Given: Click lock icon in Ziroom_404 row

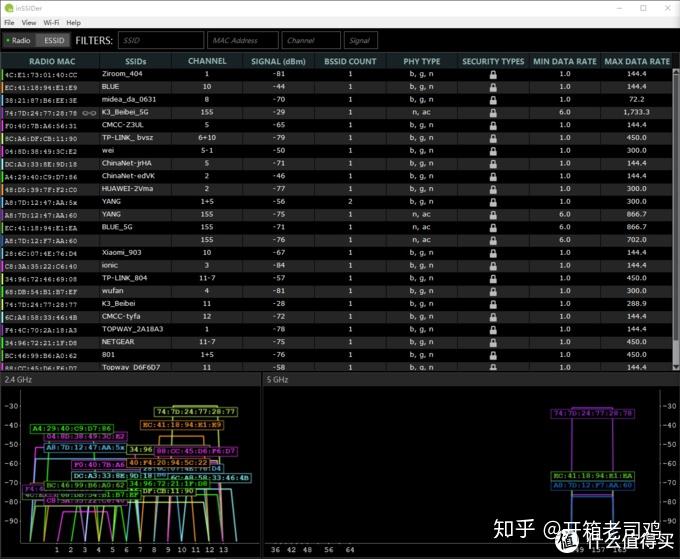Looking at the screenshot, I should click(493, 75).
